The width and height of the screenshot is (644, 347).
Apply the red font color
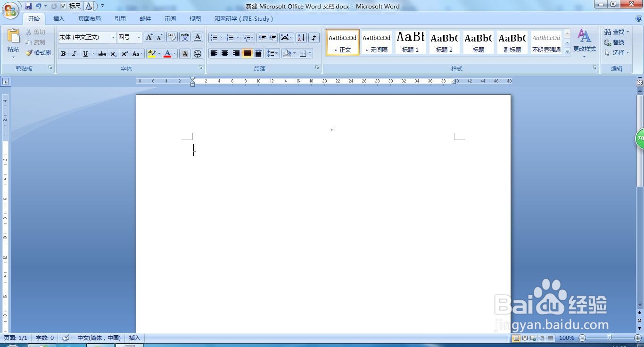[167, 54]
